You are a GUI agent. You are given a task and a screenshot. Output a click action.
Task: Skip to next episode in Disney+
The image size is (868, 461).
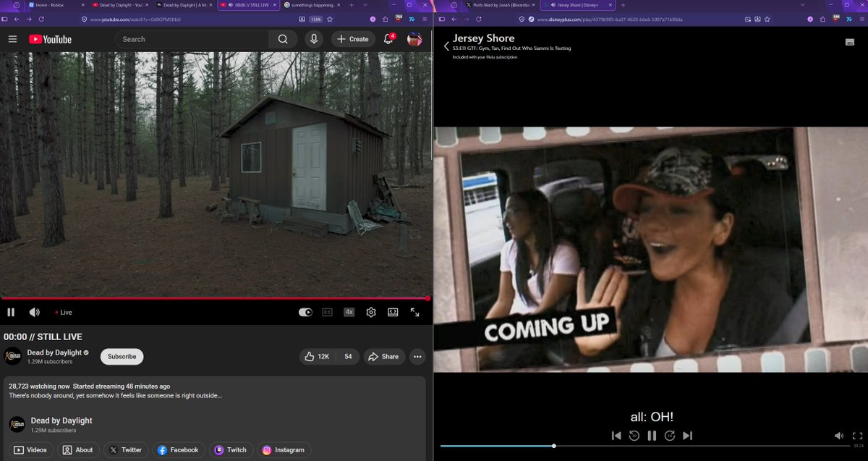[688, 436]
